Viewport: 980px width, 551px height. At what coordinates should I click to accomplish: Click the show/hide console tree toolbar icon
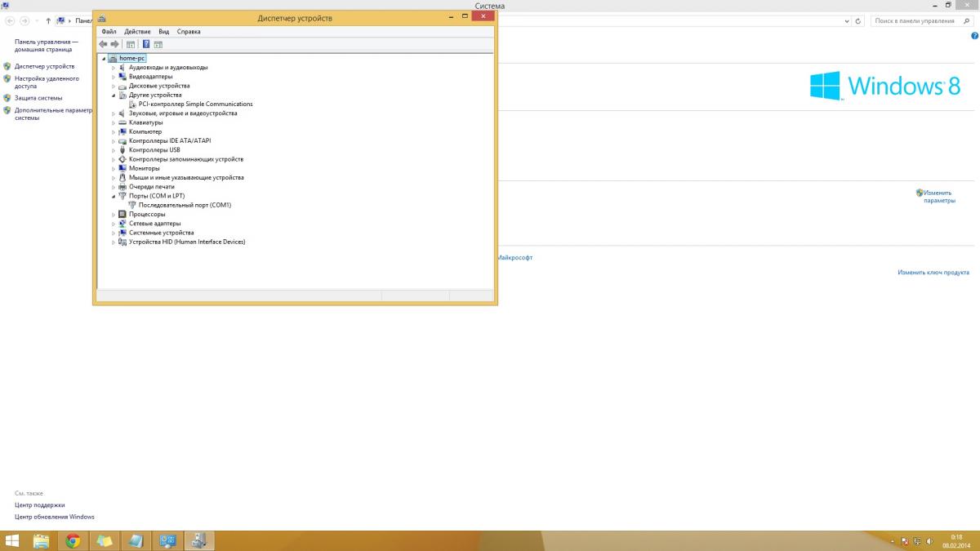point(131,44)
